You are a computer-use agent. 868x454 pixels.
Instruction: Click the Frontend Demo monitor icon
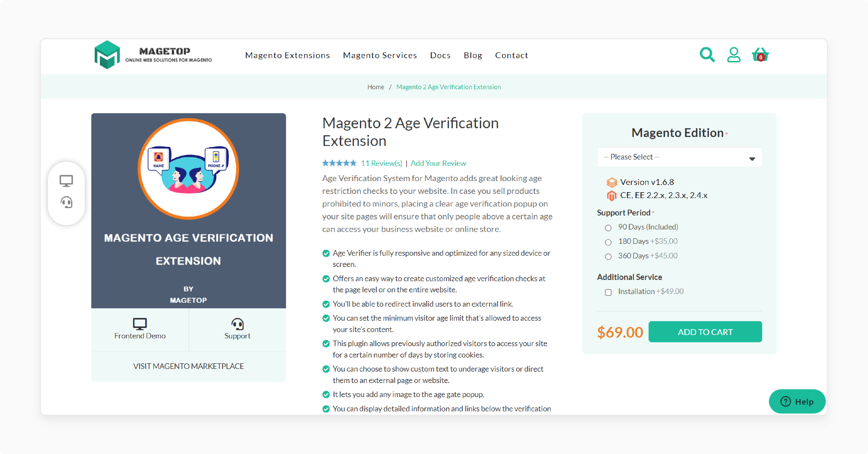click(x=139, y=324)
